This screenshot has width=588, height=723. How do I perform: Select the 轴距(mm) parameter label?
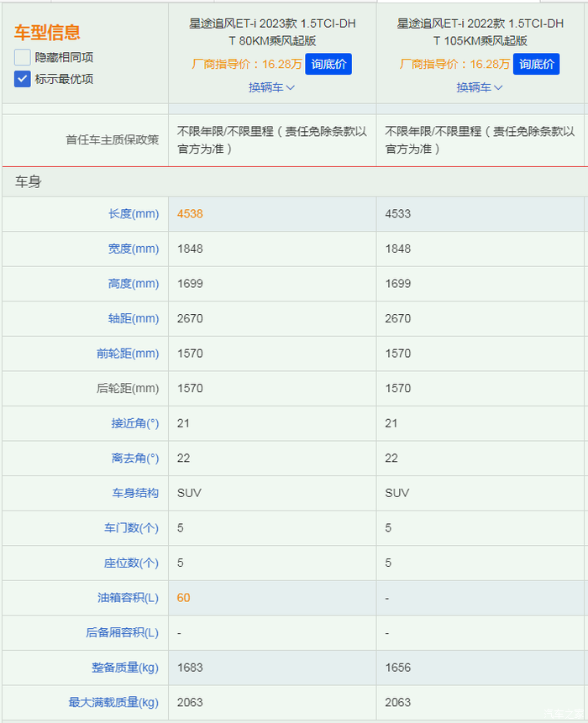[x=133, y=319]
